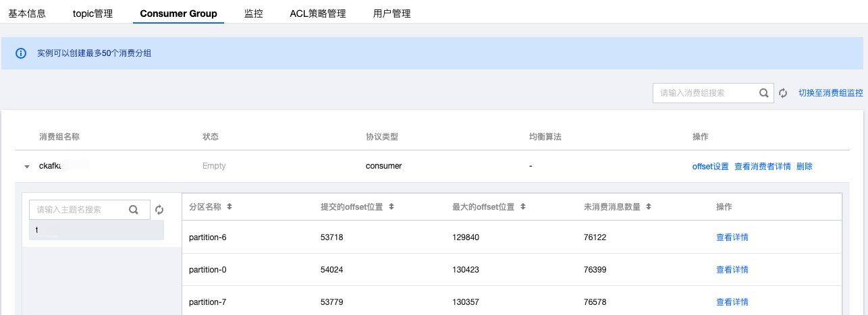
Task: Switch to the topic管理 tab
Action: tap(92, 13)
